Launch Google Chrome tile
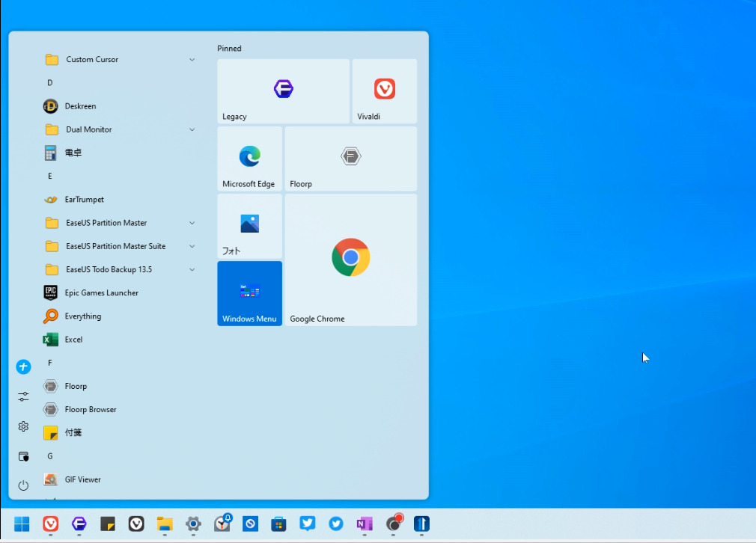756x543 pixels. 350,260
